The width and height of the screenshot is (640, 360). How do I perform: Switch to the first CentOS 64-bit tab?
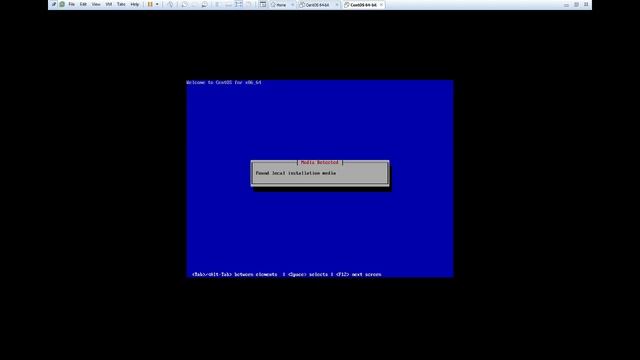point(317,5)
